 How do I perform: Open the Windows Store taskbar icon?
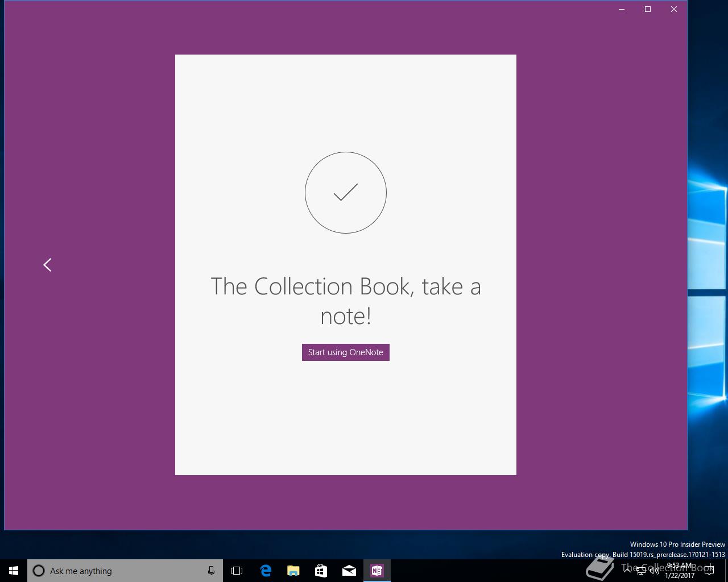[321, 571]
